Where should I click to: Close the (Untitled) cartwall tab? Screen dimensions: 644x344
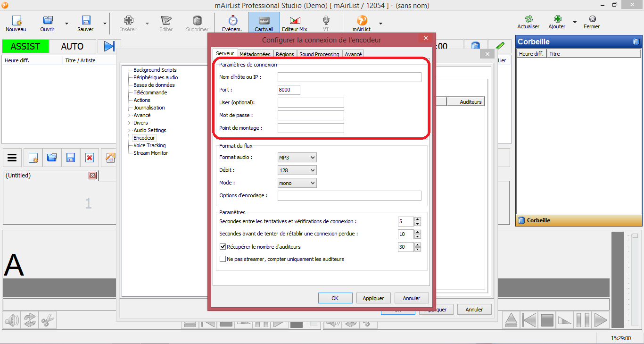92,176
